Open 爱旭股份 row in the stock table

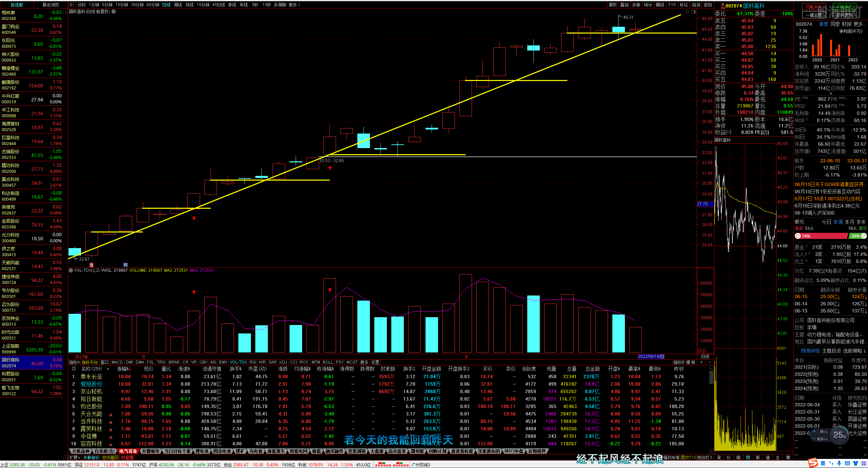click(390, 384)
